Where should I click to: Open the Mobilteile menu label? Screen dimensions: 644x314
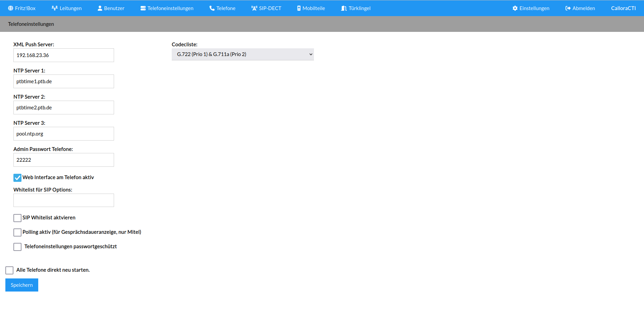point(314,8)
